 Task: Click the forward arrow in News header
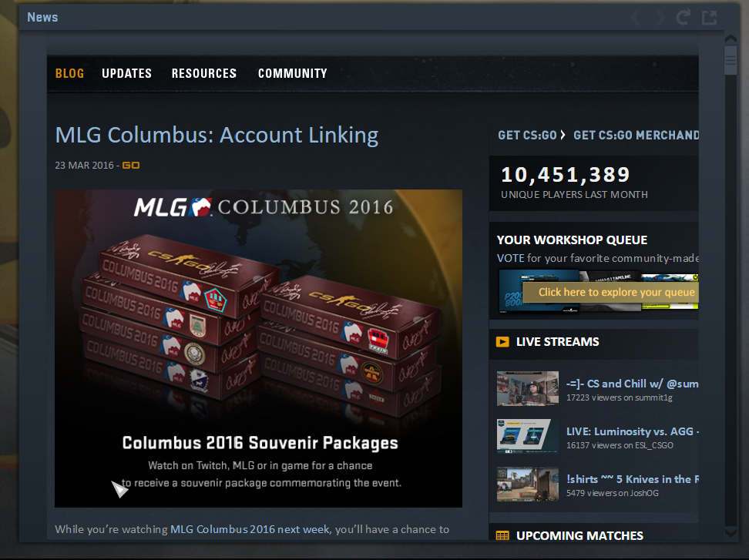[x=660, y=18]
